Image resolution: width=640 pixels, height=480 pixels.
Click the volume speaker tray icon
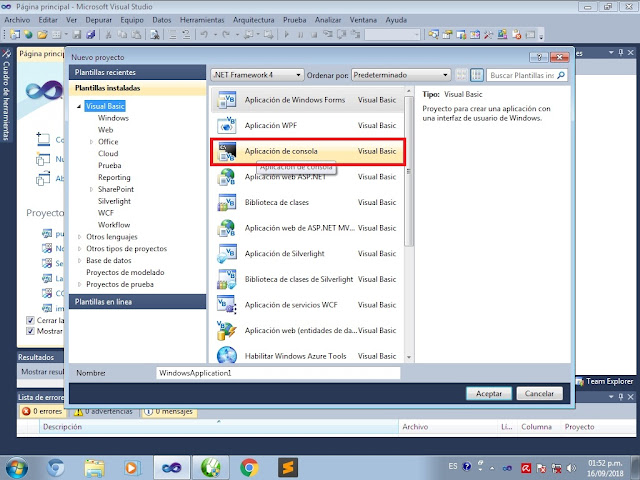point(571,468)
